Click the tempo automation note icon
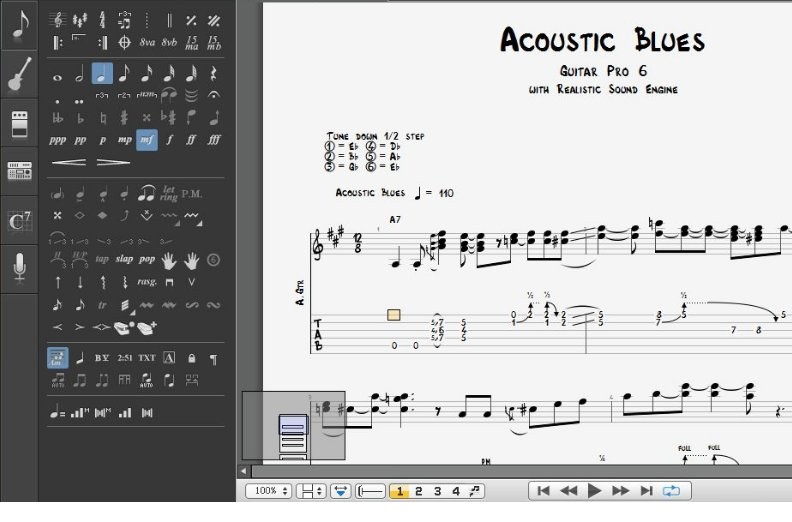792x522 pixels. click(56, 413)
